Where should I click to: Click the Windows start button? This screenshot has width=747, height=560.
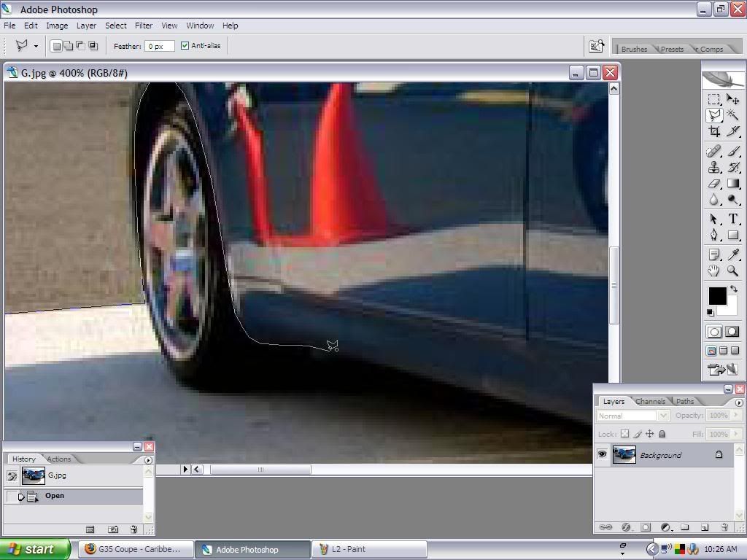click(34, 549)
